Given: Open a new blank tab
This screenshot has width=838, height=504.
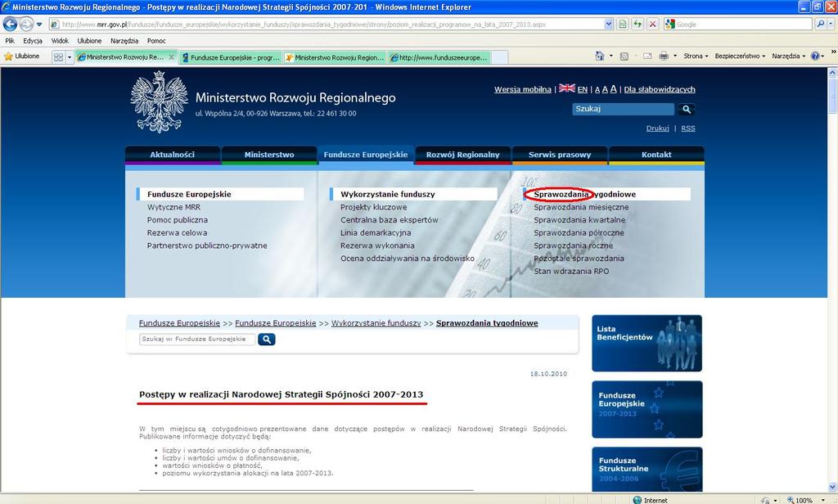Looking at the screenshot, I should coord(499,57).
